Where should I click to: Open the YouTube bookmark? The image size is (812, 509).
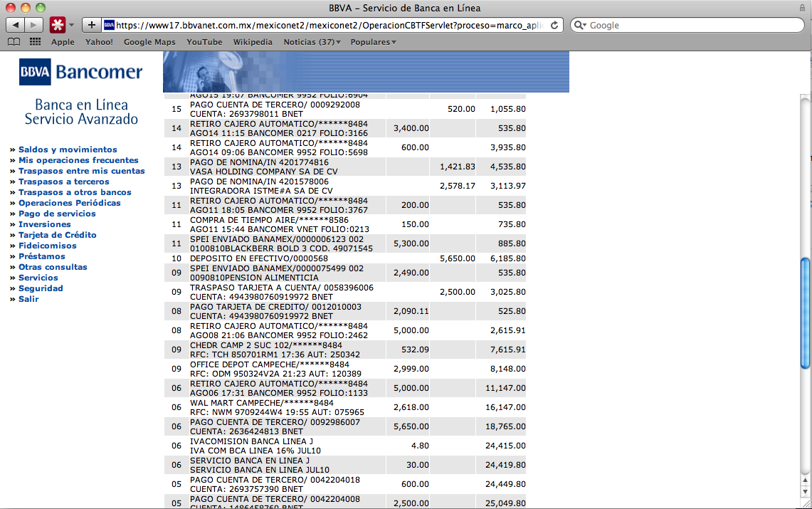point(204,42)
